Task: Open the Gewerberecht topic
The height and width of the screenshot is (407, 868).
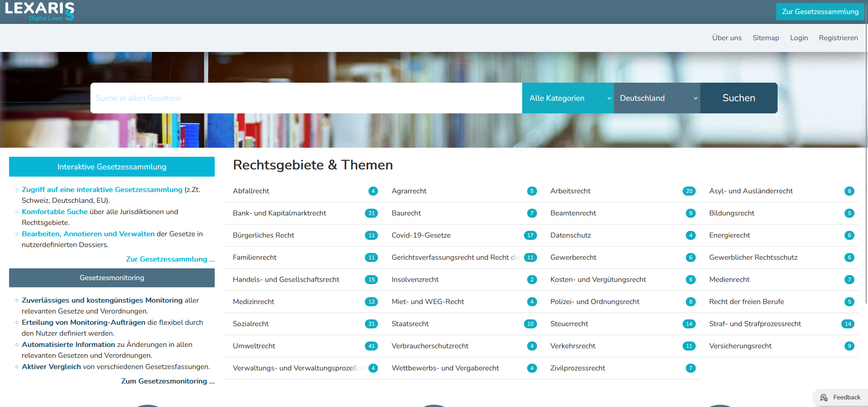Action: pos(573,257)
